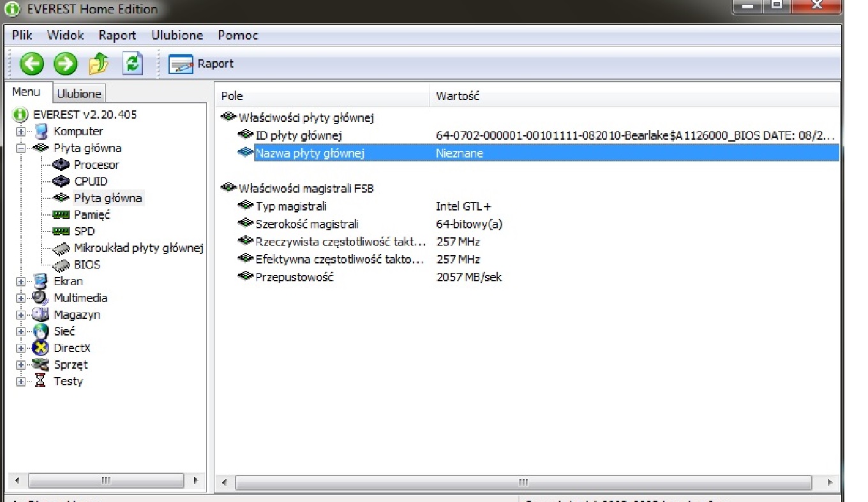Go back with the green left arrow
The image size is (868, 502).
pyautogui.click(x=32, y=64)
